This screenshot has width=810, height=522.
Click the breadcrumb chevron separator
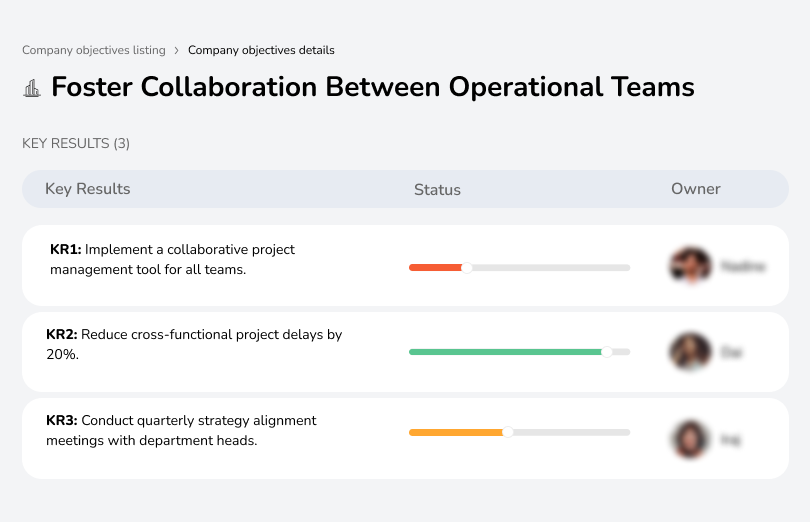point(177,50)
